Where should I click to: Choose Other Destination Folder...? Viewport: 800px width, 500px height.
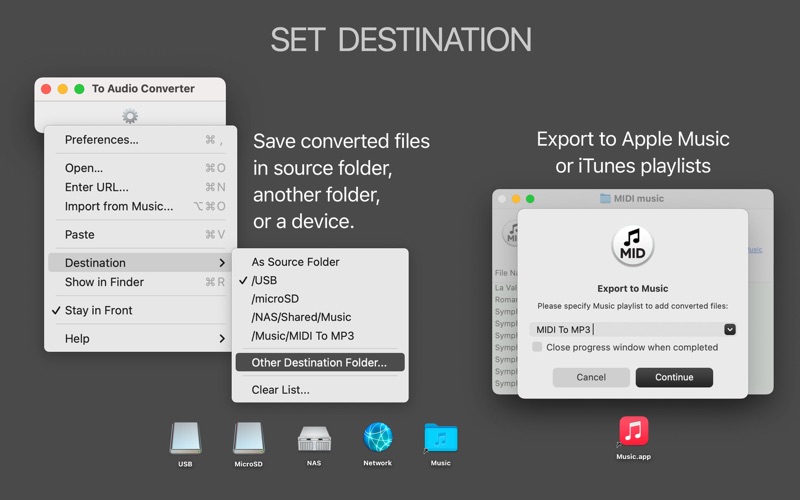[320, 362]
